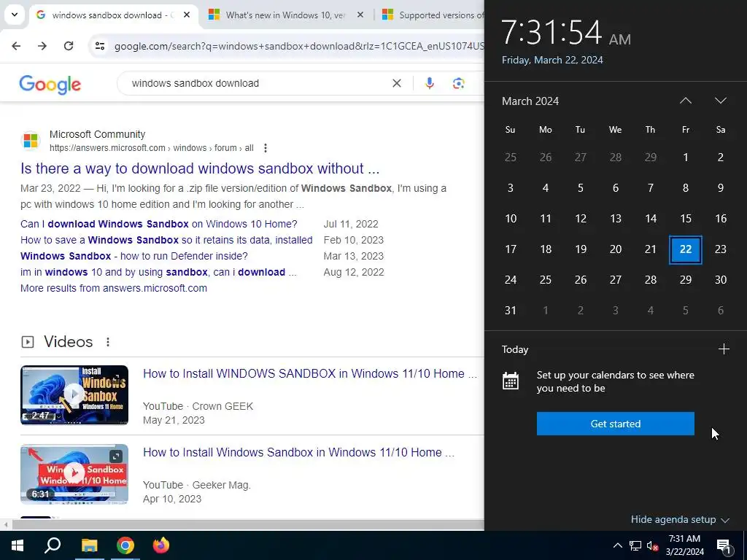The height and width of the screenshot is (560, 747).
Task: Open how to run Defender inside link
Action: click(134, 256)
